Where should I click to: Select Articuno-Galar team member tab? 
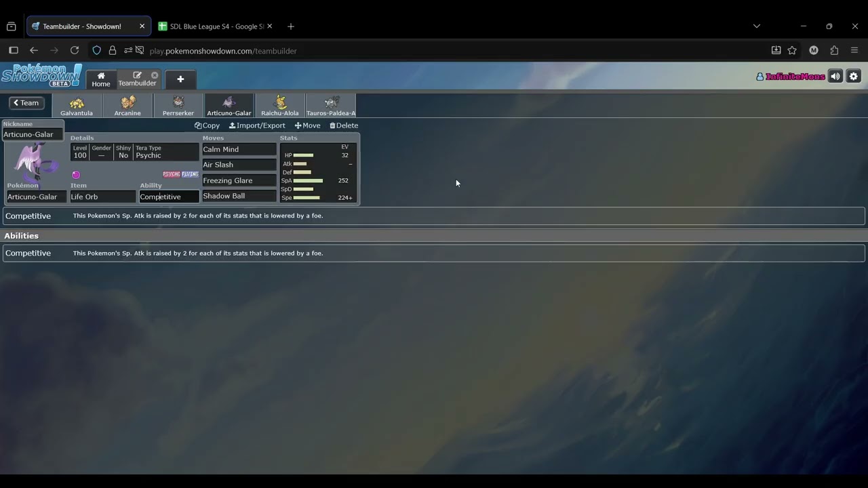point(229,106)
